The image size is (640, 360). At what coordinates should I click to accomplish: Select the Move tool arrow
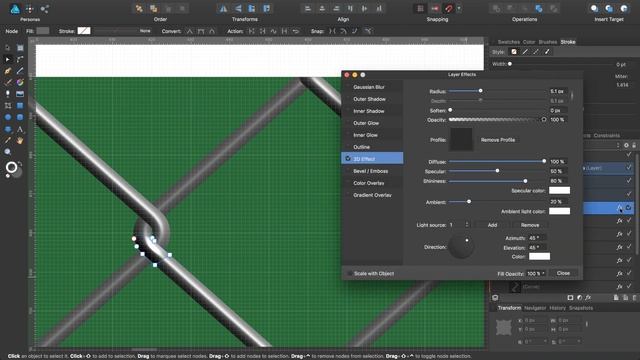coord(8,48)
